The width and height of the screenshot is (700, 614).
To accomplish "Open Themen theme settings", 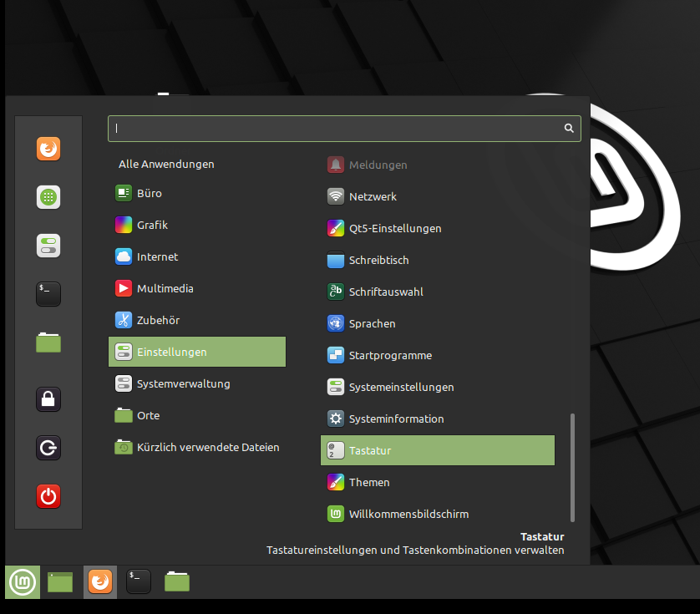I will pos(438,482).
